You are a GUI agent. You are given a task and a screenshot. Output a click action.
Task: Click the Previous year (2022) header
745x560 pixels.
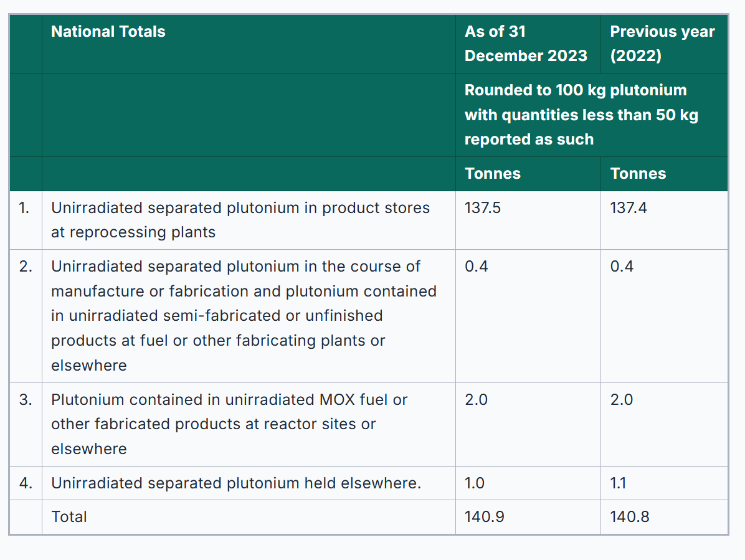tap(662, 44)
